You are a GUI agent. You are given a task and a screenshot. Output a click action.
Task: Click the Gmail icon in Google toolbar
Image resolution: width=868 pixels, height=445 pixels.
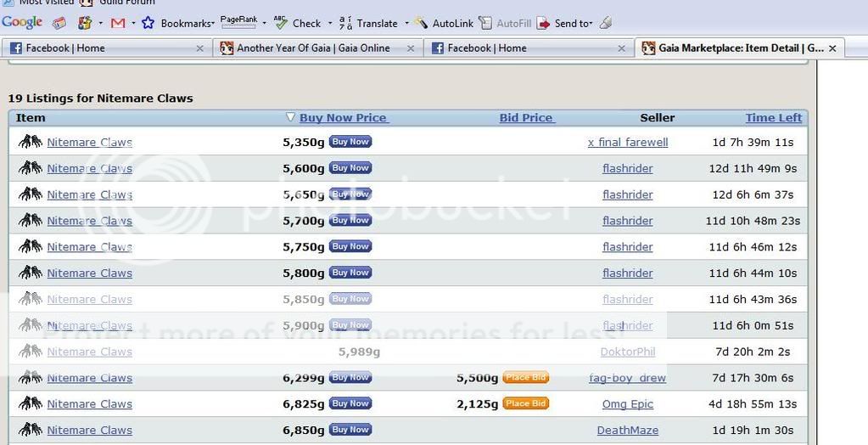click(118, 23)
